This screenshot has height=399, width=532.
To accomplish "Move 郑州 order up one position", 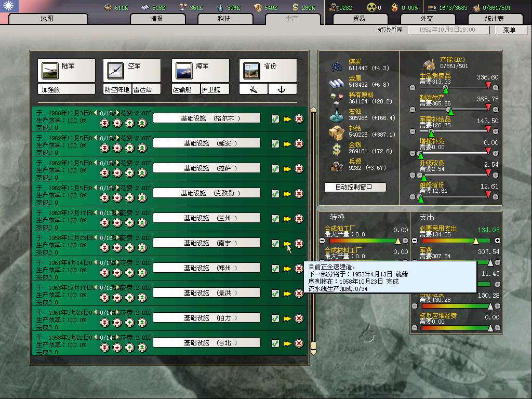I will (x=130, y=272).
